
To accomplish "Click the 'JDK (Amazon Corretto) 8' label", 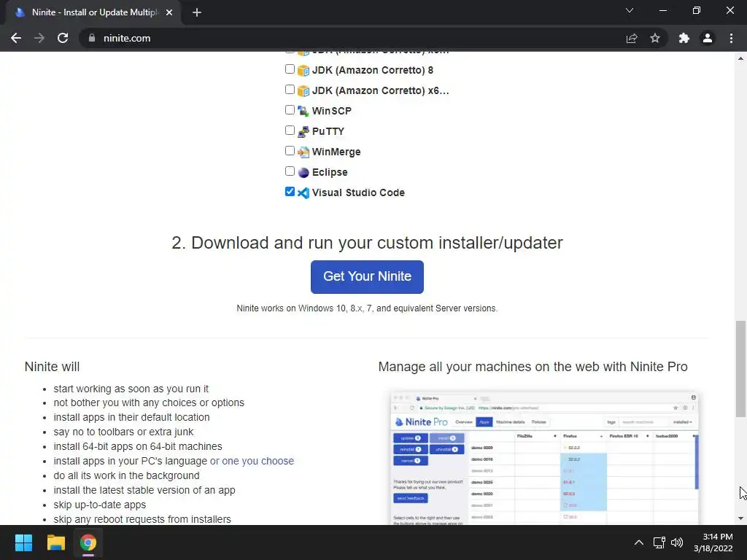I will click(x=373, y=71).
